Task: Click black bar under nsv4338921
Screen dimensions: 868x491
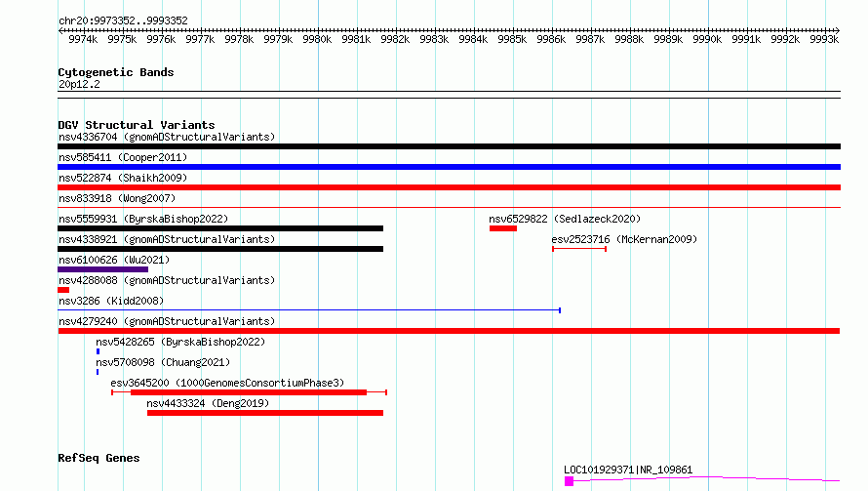Action: click(220, 249)
